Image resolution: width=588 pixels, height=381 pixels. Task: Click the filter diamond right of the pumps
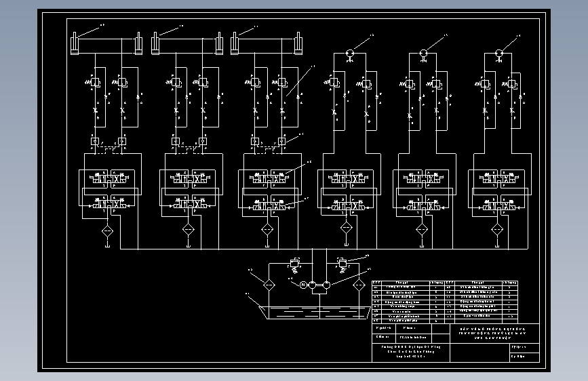[x=359, y=285]
